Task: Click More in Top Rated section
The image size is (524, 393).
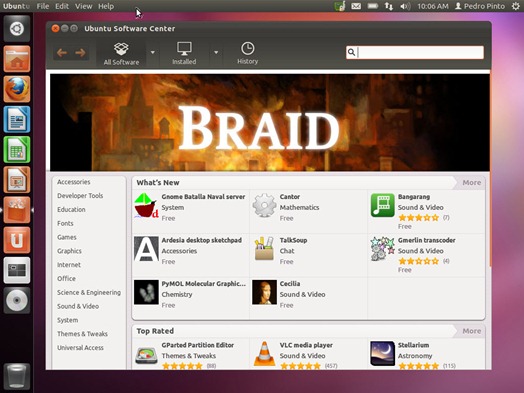Action: point(472,331)
